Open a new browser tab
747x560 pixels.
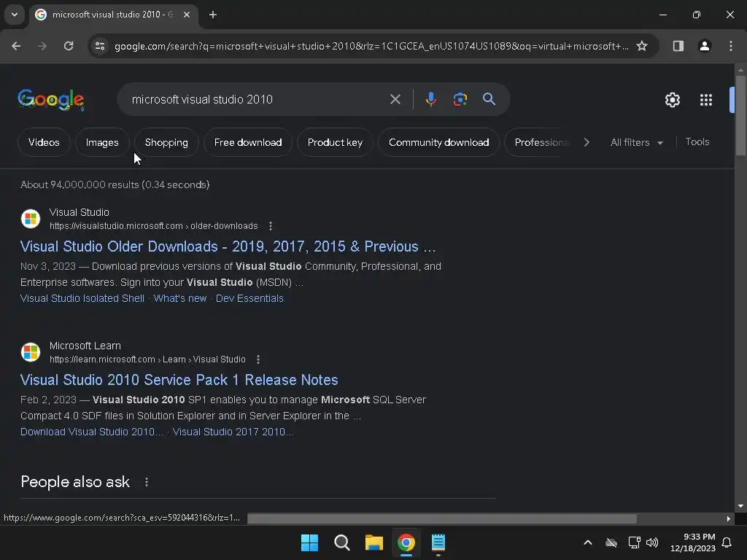pos(213,15)
